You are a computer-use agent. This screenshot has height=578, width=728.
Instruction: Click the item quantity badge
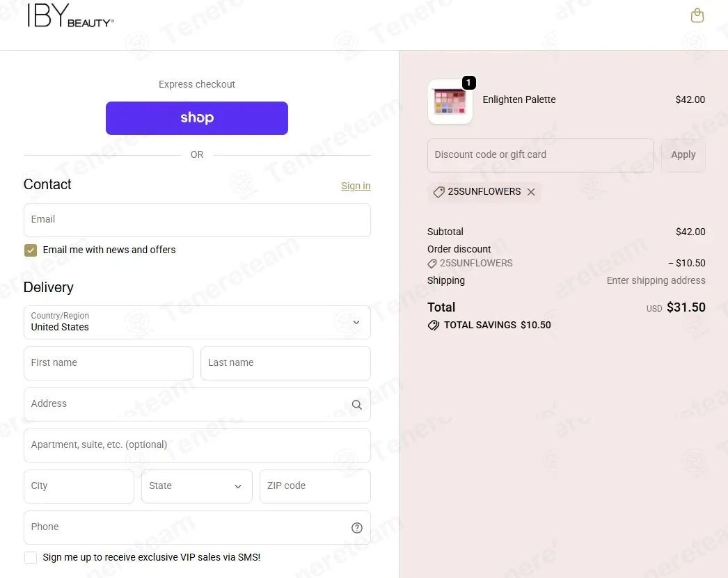click(468, 83)
